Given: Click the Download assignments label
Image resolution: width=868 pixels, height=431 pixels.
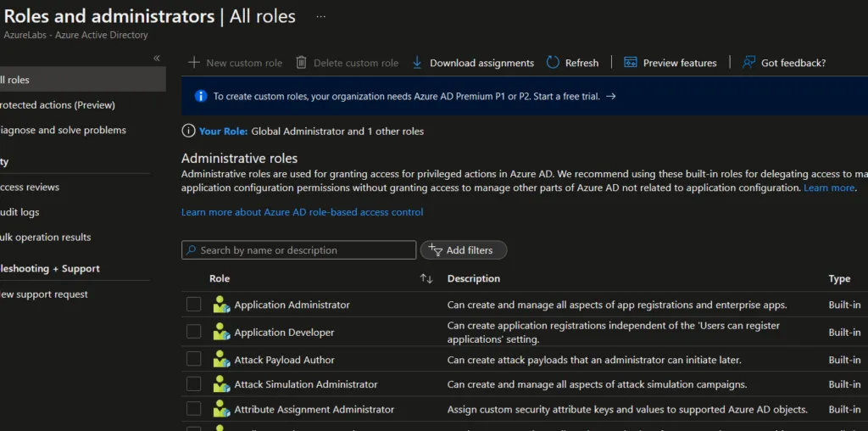Looking at the screenshot, I should pyautogui.click(x=481, y=63).
